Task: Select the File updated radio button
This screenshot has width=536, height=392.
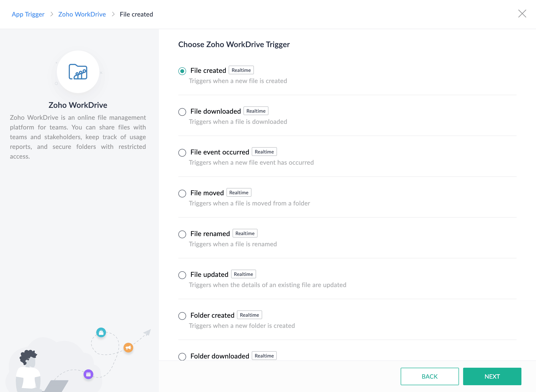Action: [x=182, y=275]
